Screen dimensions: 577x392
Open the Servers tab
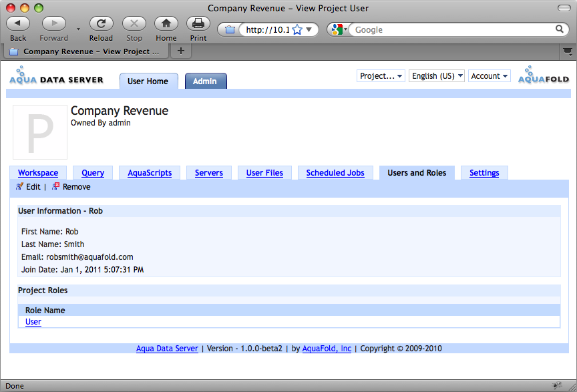pos(208,173)
